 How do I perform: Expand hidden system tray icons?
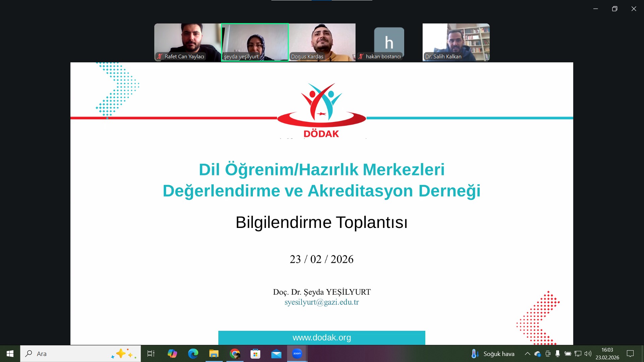(x=527, y=354)
